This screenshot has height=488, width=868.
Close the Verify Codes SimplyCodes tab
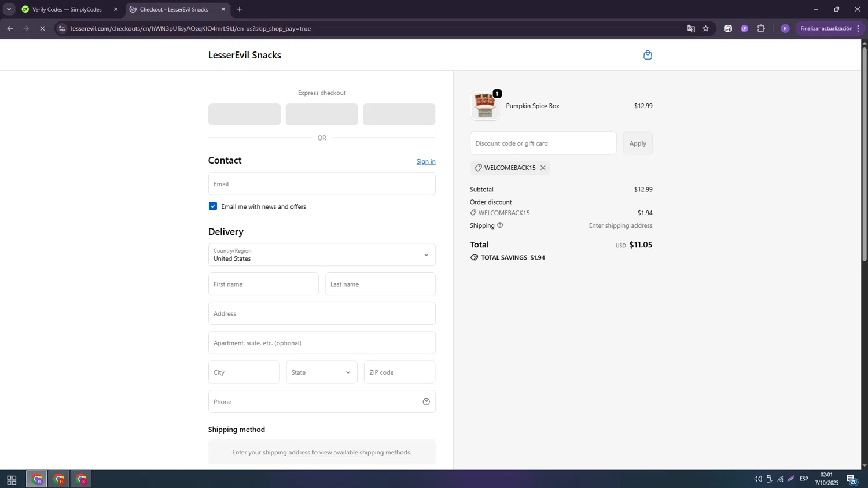pos(116,9)
